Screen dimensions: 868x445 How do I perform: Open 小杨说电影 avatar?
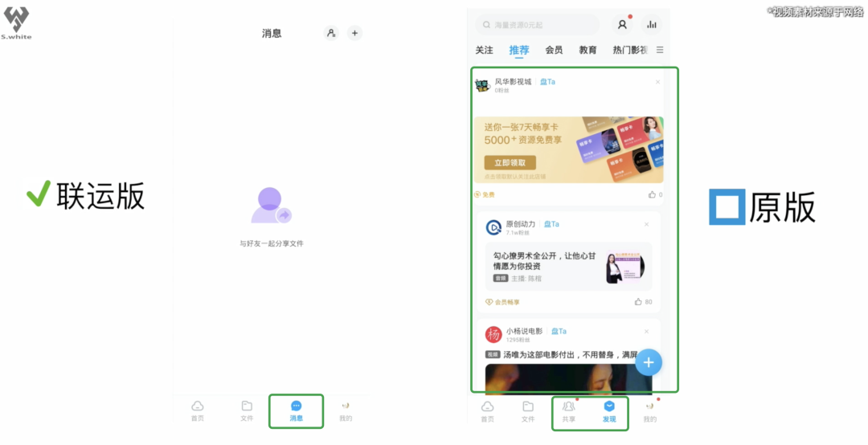(x=493, y=335)
